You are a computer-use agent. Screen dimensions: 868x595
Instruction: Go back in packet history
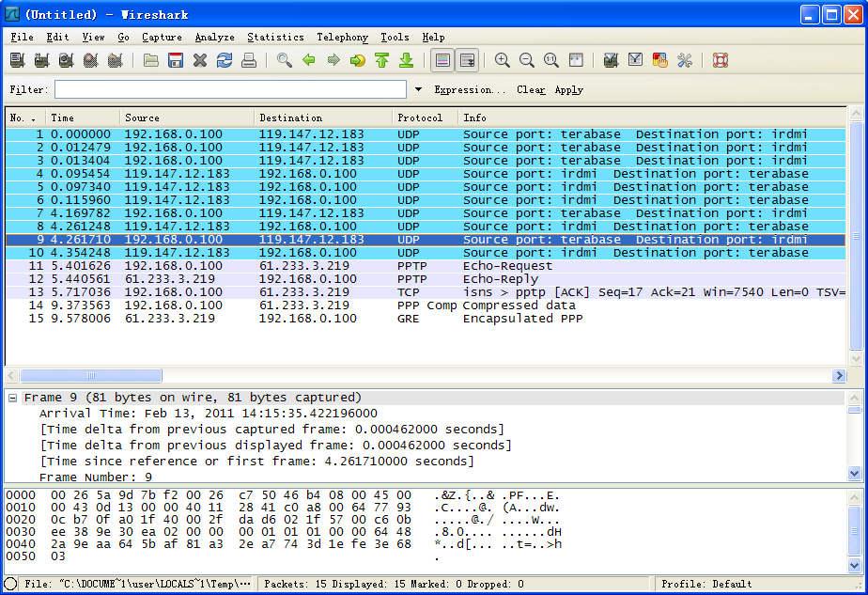309,60
